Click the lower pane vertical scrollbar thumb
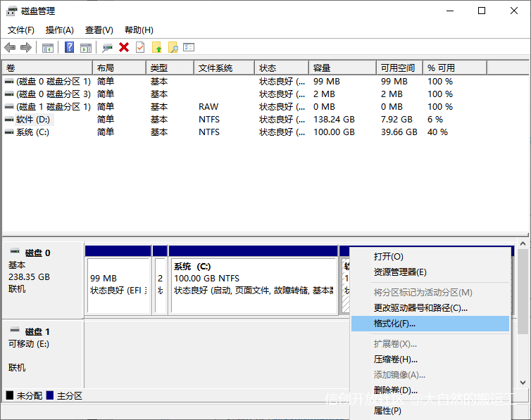The image size is (531, 420). pos(523,291)
